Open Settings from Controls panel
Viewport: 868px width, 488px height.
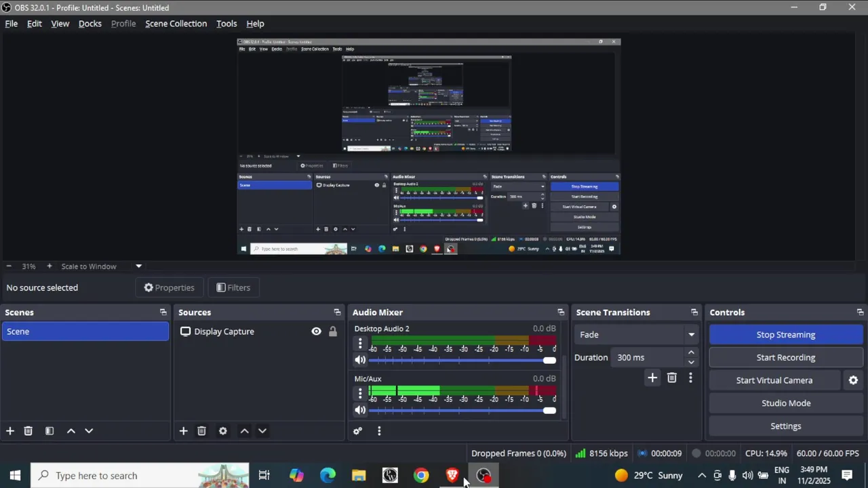click(786, 426)
